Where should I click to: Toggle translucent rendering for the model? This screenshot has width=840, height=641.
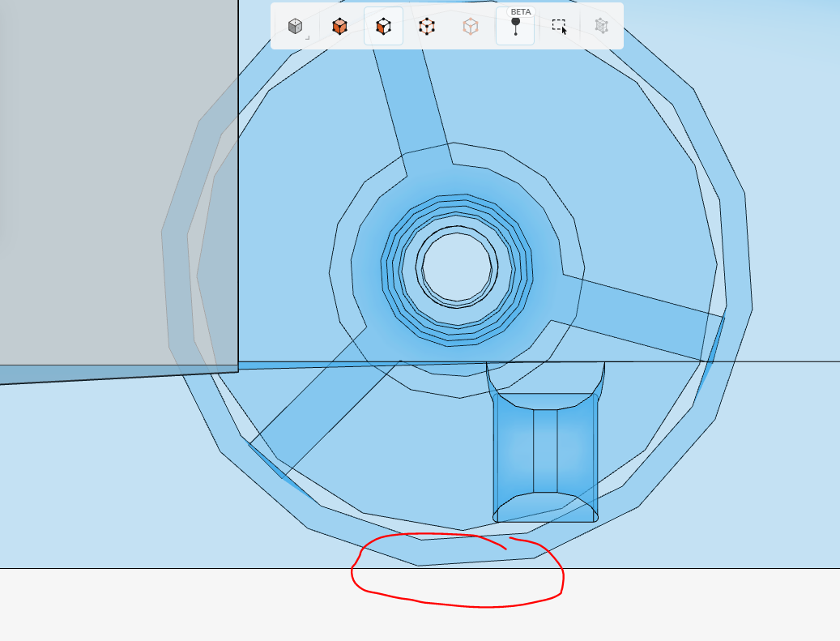pyautogui.click(x=470, y=26)
